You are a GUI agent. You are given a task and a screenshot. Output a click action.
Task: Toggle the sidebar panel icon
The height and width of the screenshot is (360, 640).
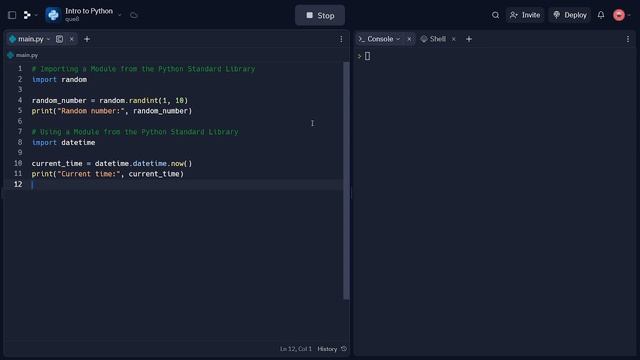(12, 15)
